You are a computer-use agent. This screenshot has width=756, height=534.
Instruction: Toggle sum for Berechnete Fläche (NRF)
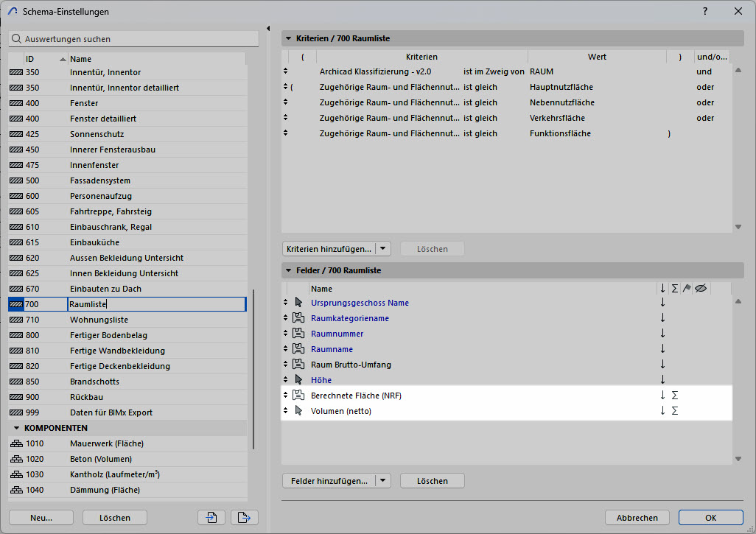tap(675, 396)
